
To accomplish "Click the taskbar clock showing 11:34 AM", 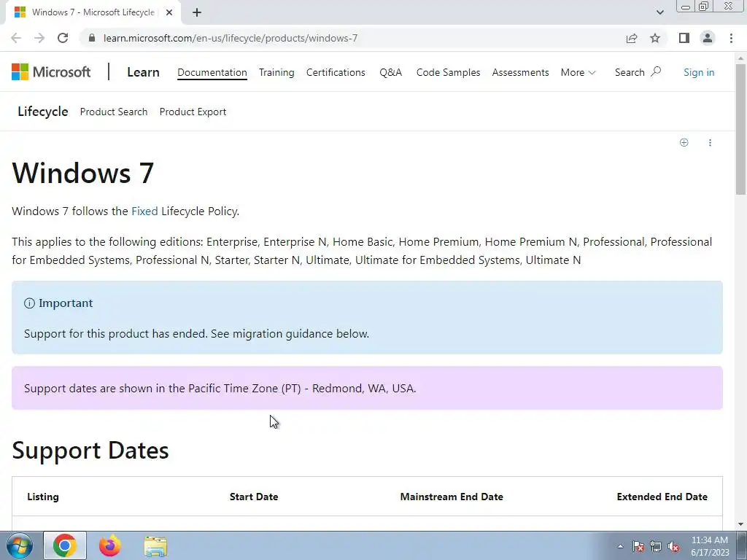I will click(709, 546).
